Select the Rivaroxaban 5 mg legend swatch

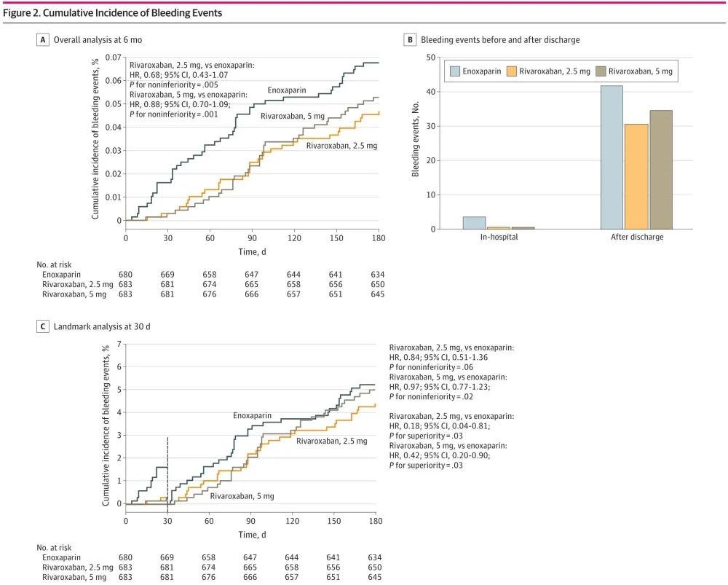(x=601, y=71)
